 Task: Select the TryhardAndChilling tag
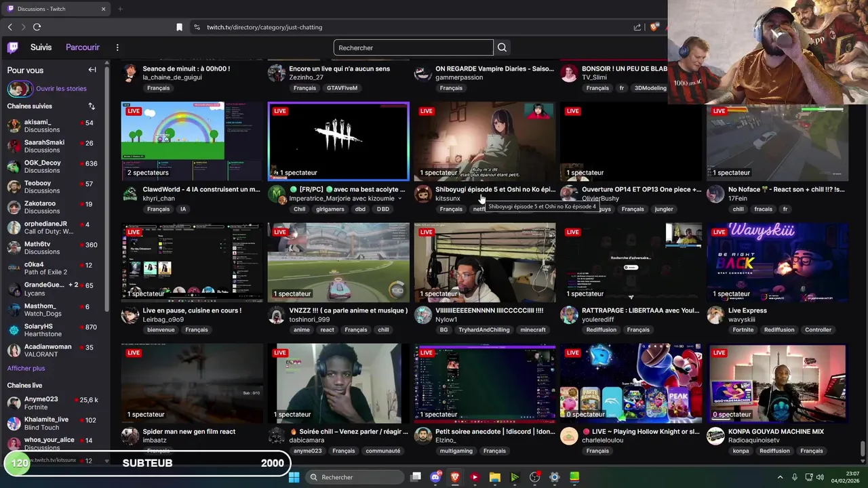pos(484,330)
